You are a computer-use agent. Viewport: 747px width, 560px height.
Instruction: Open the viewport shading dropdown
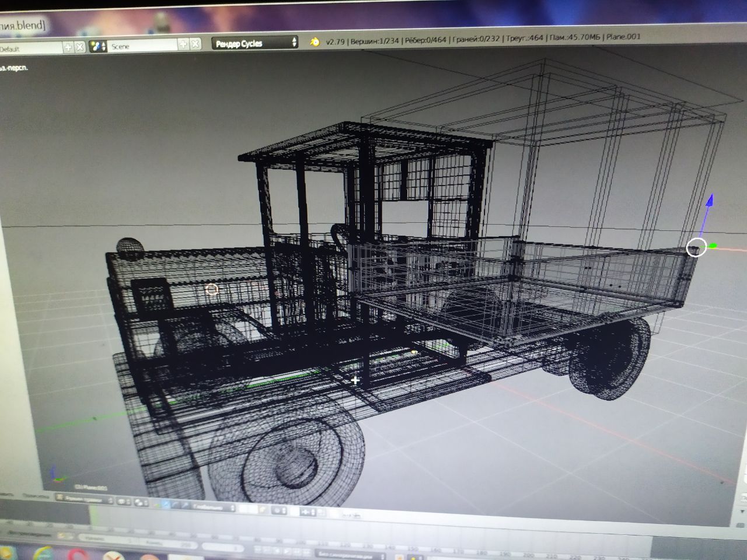[x=123, y=502]
